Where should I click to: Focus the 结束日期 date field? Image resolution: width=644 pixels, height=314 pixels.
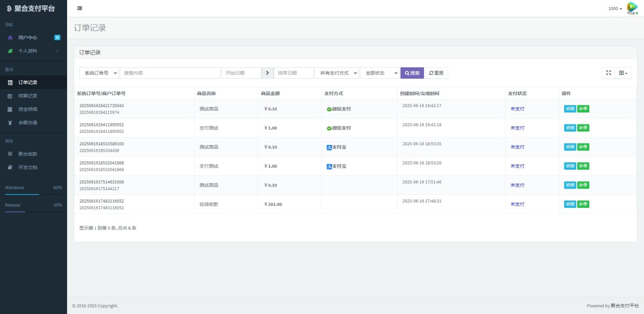point(294,73)
